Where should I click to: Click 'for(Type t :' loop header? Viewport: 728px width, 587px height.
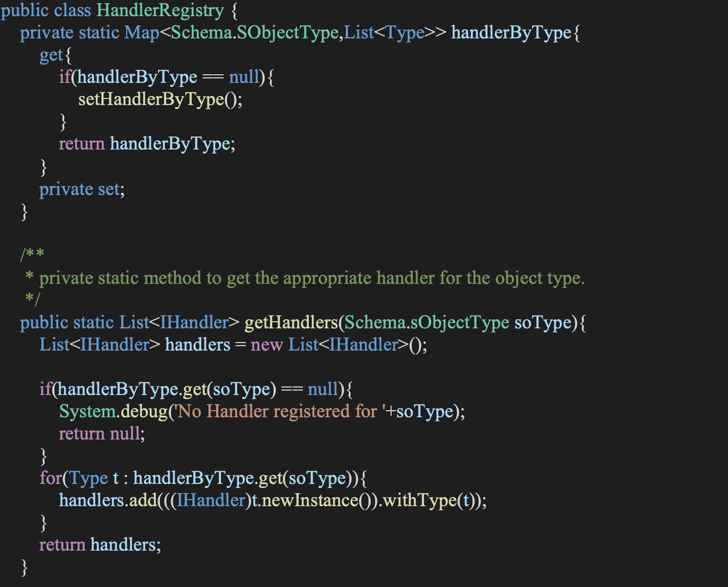tap(84, 478)
